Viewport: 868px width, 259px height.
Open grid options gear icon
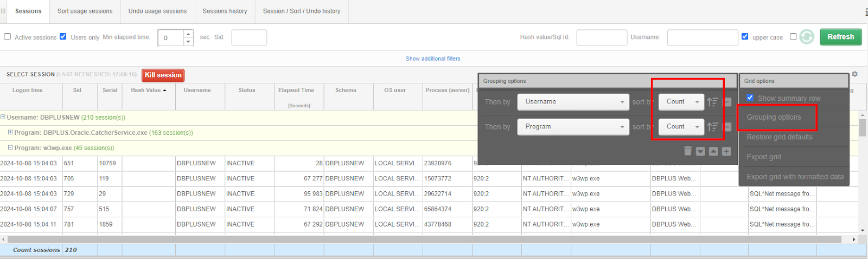click(x=855, y=74)
